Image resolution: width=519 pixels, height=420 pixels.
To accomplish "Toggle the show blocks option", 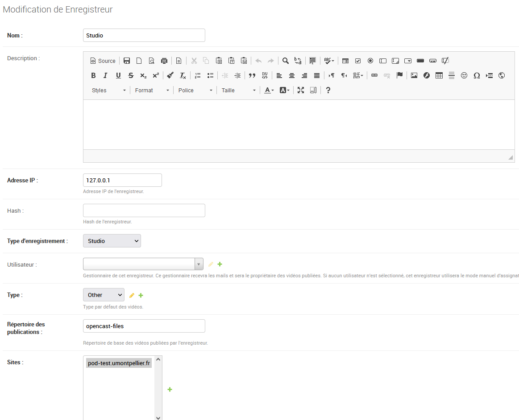I will 313,90.
